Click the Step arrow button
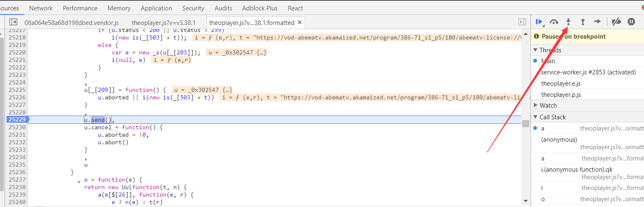The image size is (644, 207). coord(597,22)
